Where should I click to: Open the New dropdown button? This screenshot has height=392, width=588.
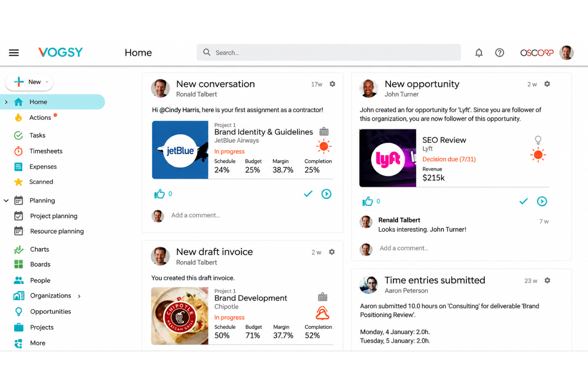point(29,82)
